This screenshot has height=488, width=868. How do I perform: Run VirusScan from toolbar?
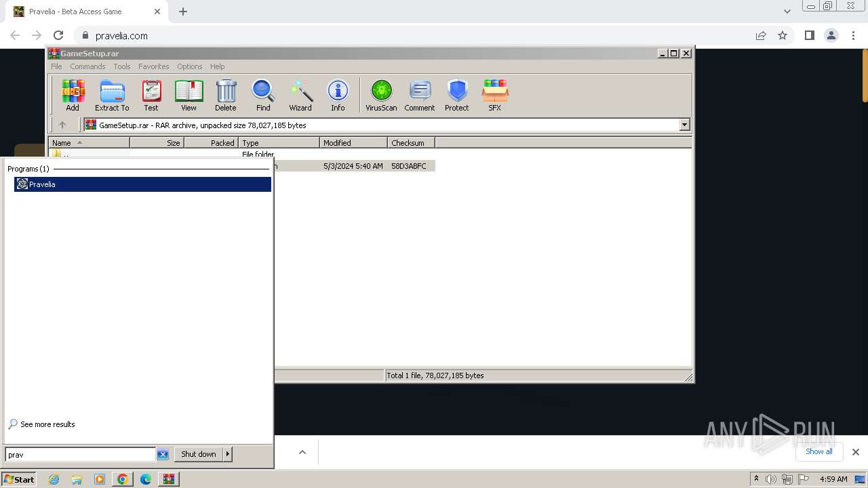381,95
